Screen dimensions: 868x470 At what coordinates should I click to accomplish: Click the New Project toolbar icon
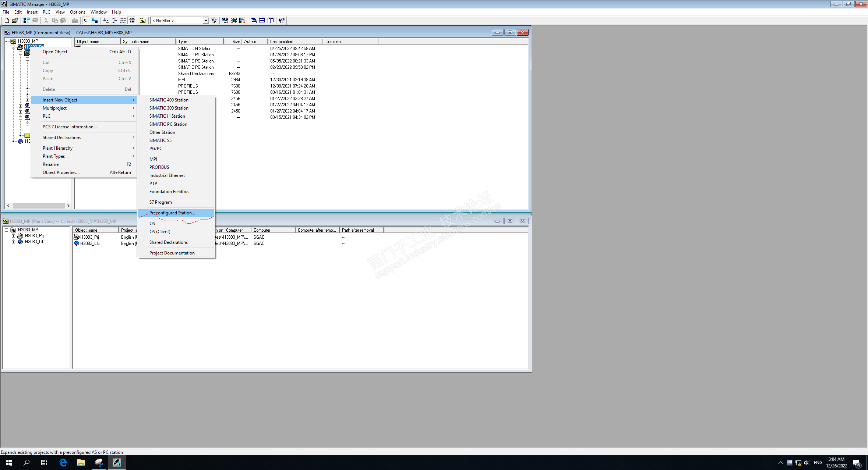(7, 21)
